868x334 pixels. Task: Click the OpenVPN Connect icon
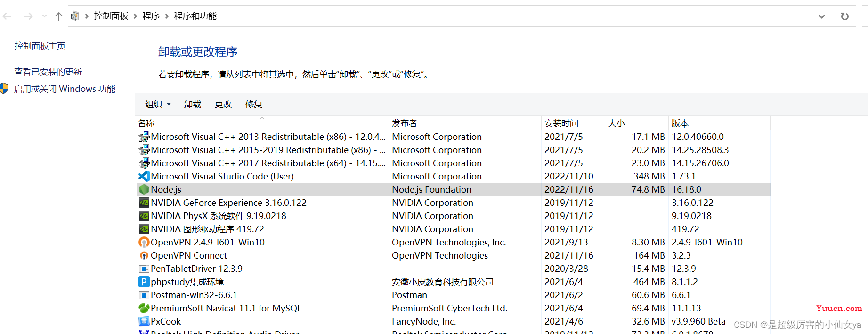(x=144, y=255)
